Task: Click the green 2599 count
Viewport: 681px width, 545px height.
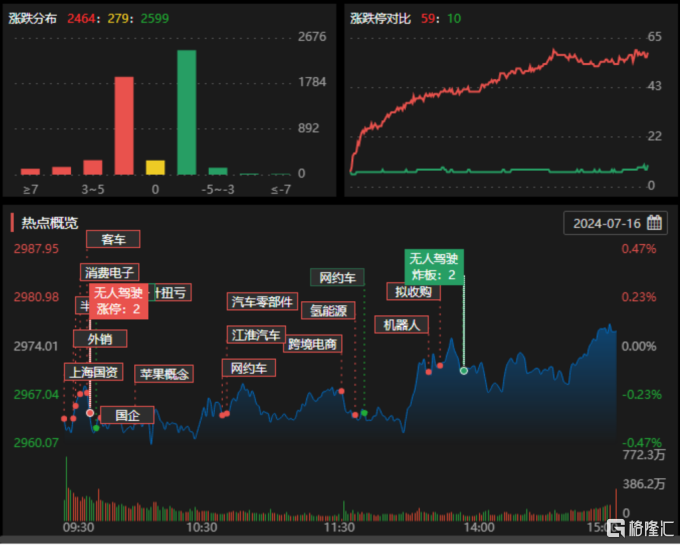Action: (x=155, y=18)
